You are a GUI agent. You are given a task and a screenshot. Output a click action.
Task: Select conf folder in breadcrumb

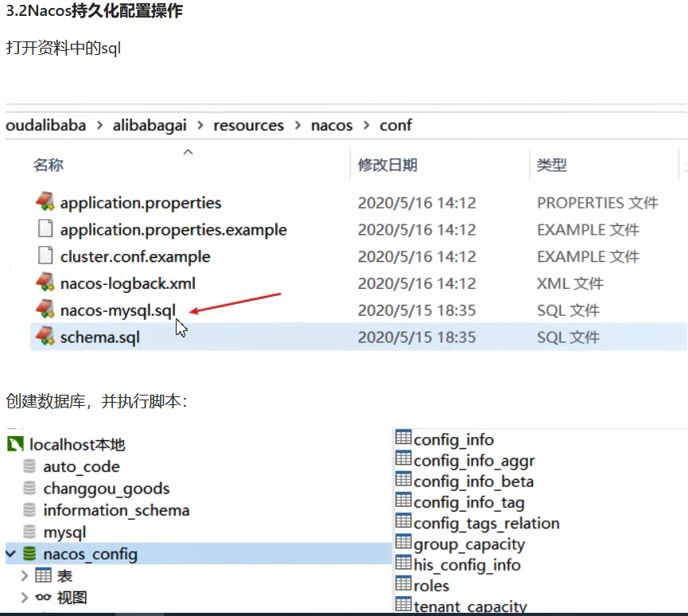(395, 126)
